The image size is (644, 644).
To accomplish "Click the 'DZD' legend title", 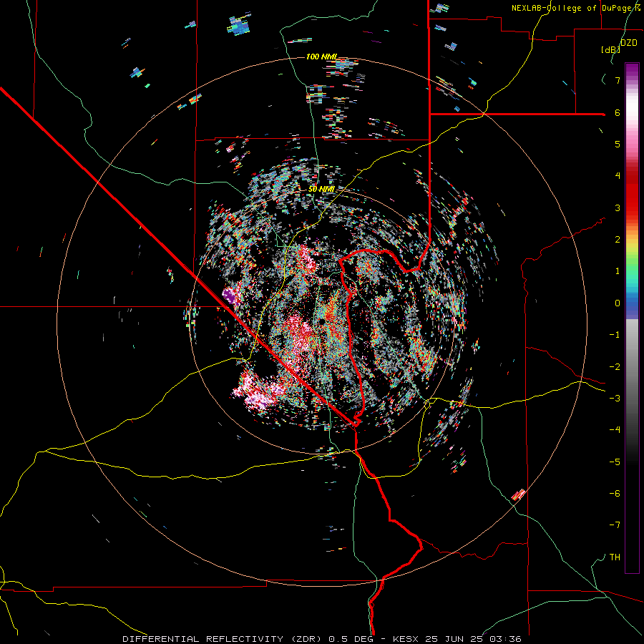I will (628, 43).
